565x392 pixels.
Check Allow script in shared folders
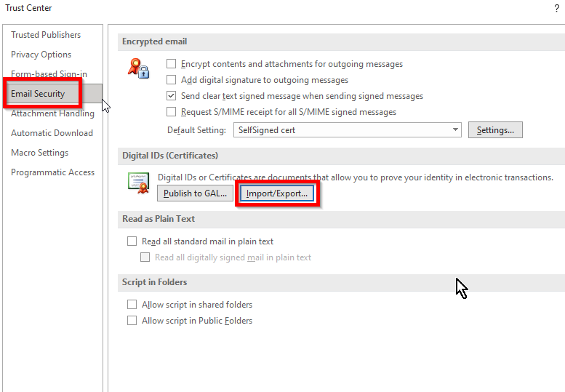[132, 305]
